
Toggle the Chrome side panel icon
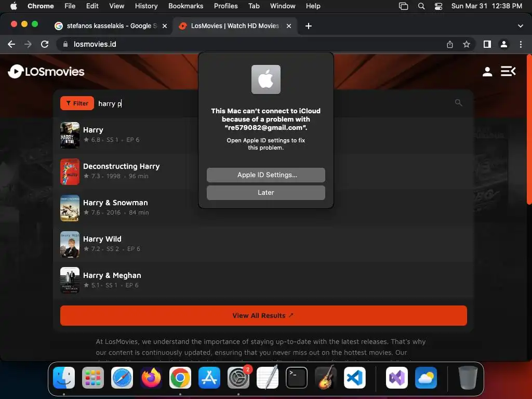[x=487, y=44]
